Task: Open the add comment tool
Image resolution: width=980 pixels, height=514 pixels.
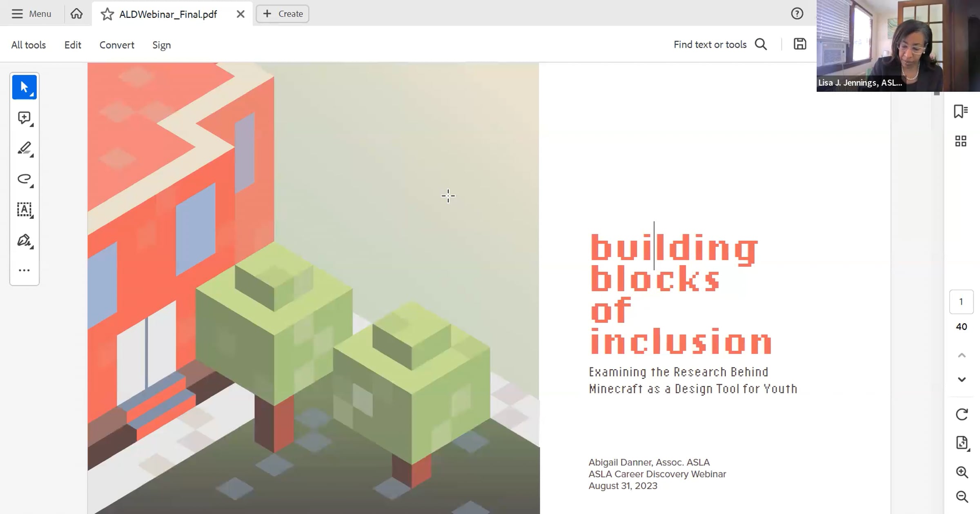Action: [x=24, y=118]
